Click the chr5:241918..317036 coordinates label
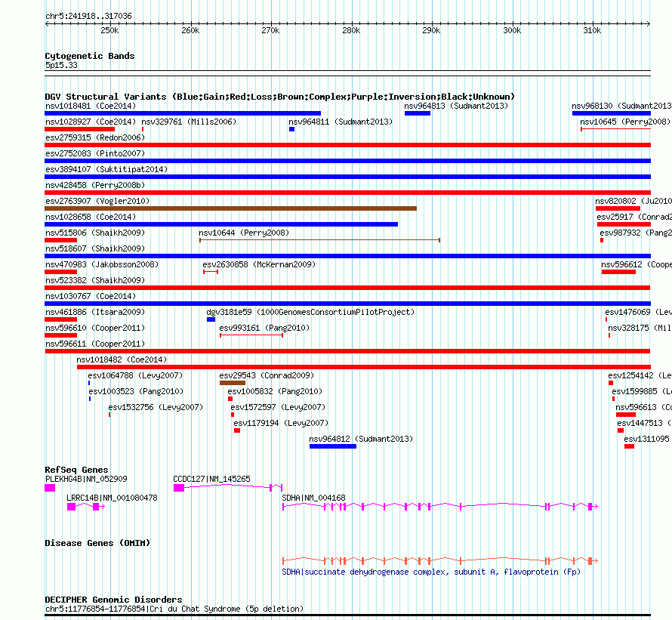This screenshot has width=672, height=620. [88, 16]
